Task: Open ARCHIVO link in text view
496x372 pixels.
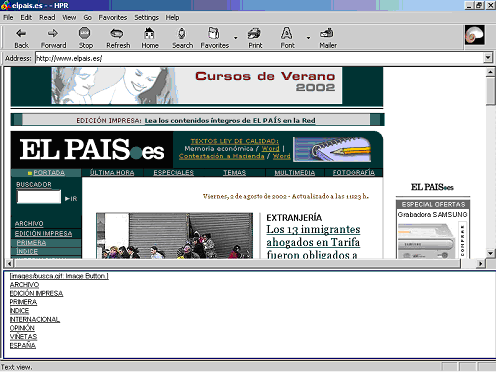Action: coord(24,285)
